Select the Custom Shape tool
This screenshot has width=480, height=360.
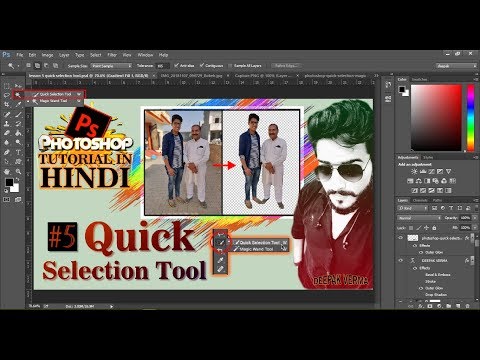pos(18,162)
